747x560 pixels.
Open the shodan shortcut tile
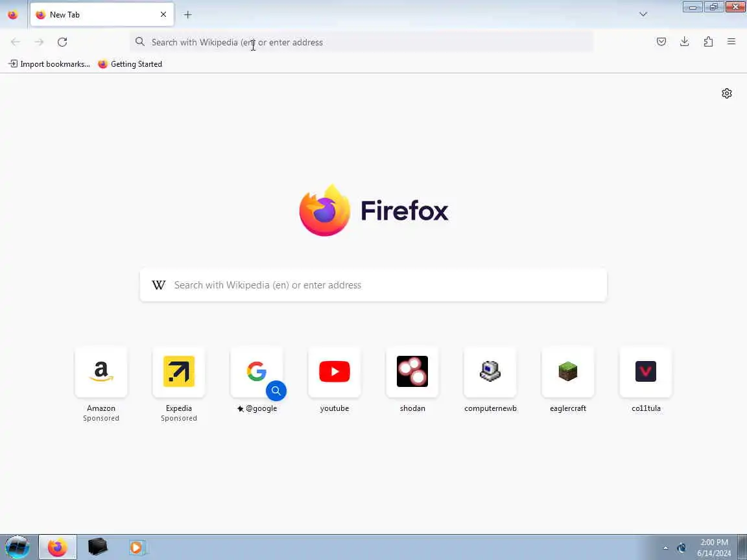tap(412, 372)
